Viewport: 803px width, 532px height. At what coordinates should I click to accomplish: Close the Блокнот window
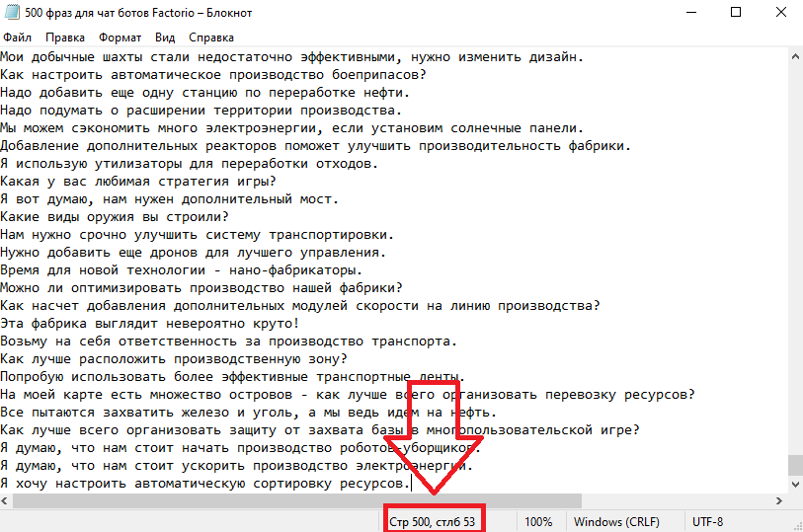780,12
